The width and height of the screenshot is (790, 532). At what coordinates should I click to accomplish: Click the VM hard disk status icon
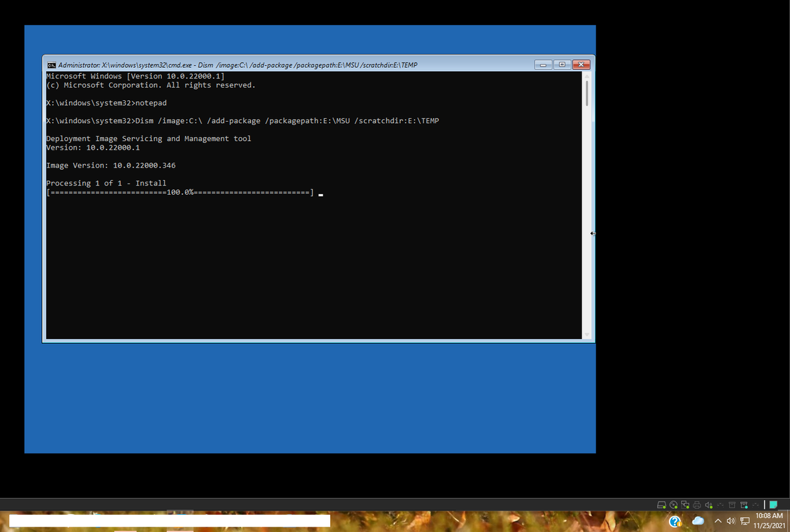pos(662,505)
